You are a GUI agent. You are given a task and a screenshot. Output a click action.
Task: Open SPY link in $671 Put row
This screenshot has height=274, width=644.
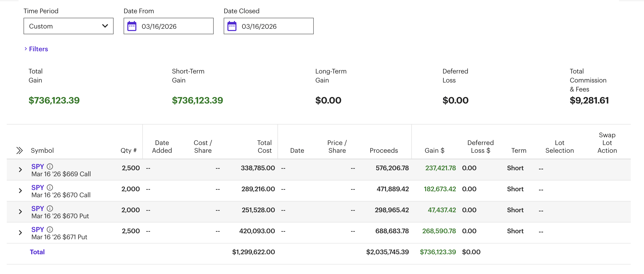[x=38, y=229]
